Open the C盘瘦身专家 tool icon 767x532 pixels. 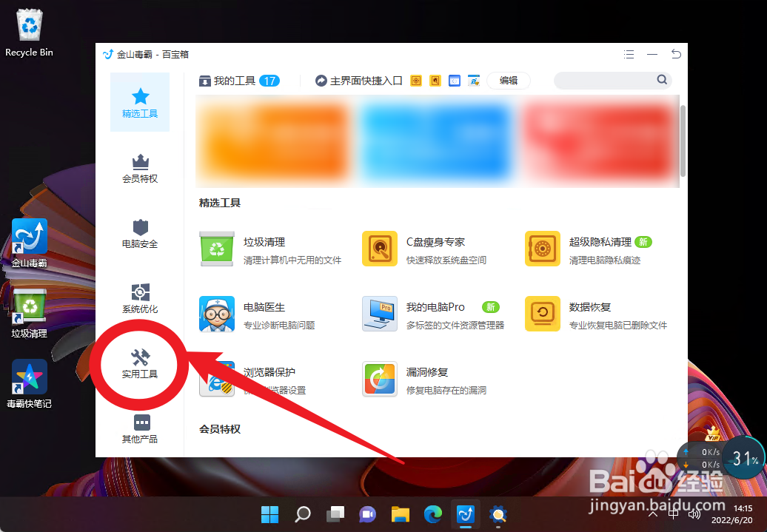(380, 249)
